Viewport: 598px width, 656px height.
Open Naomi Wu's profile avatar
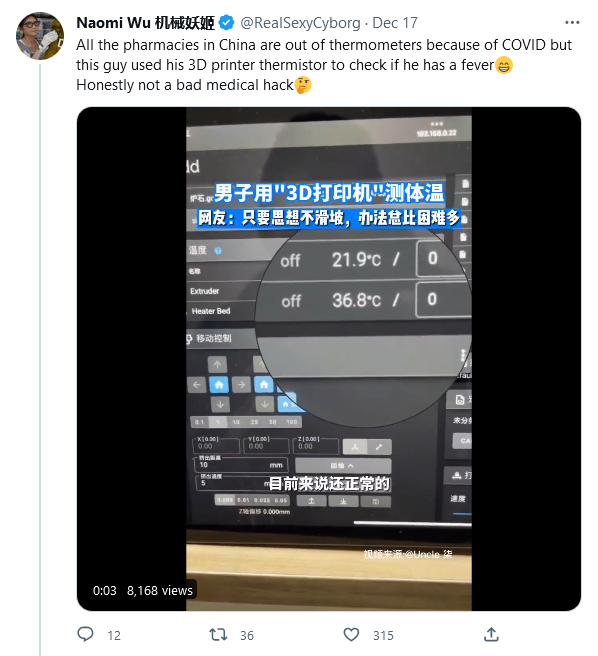(40, 36)
